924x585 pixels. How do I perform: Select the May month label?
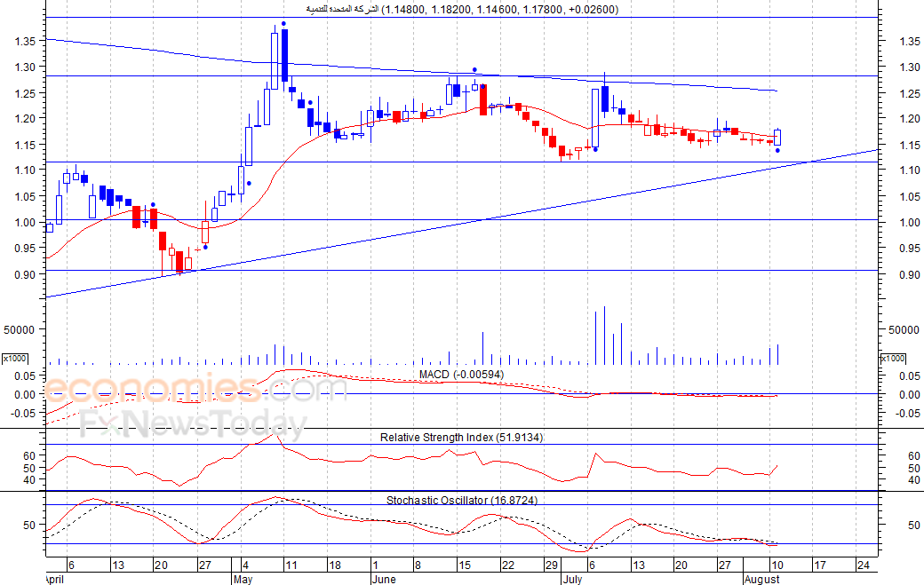243,579
